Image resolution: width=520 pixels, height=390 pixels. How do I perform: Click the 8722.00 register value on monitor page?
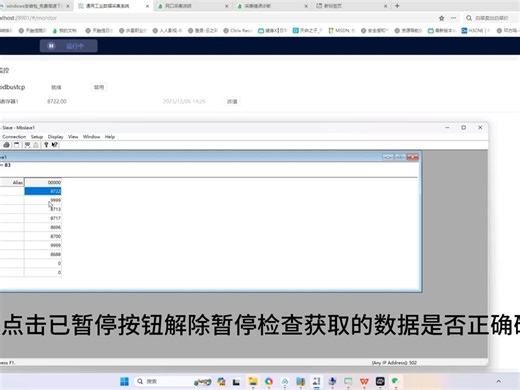coord(57,101)
